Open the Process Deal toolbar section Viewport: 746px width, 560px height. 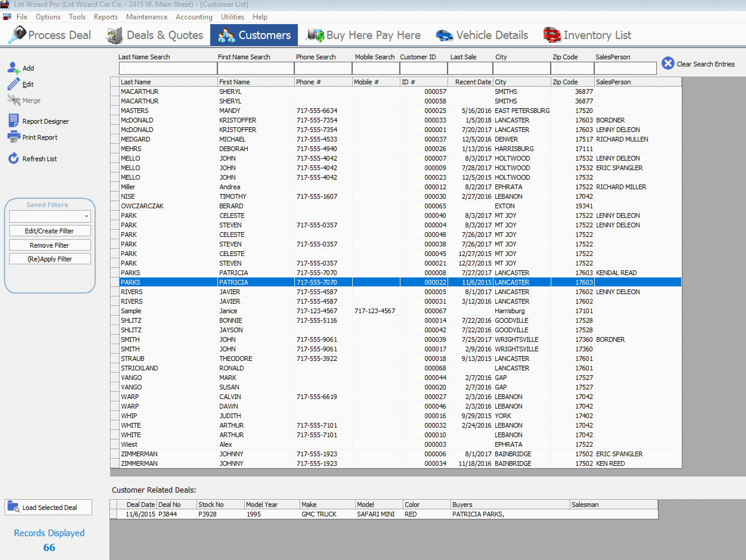[51, 35]
